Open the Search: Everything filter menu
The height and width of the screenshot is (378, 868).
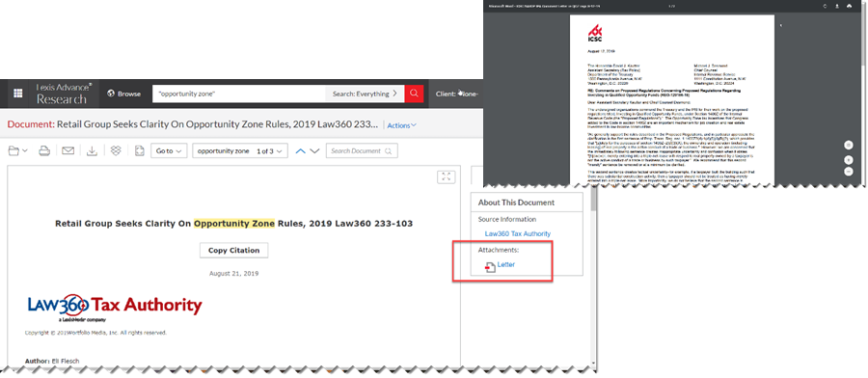click(x=365, y=94)
